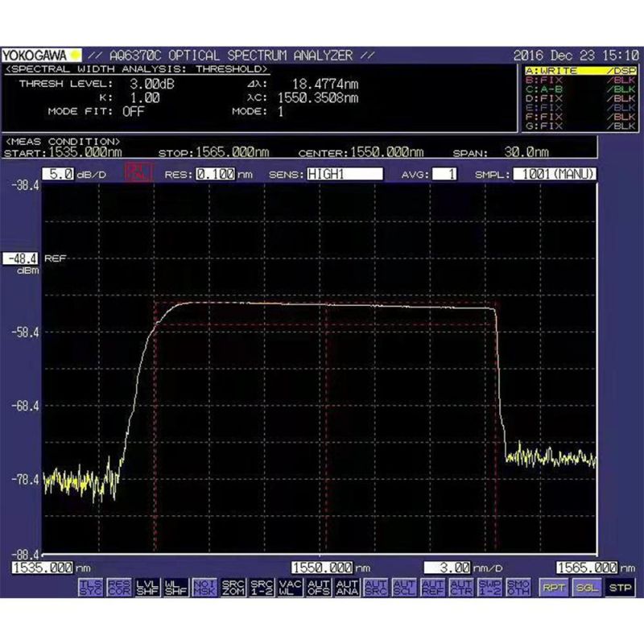
Task: Edit the 1535.000 nm start wavelength box
Action: click(43, 568)
